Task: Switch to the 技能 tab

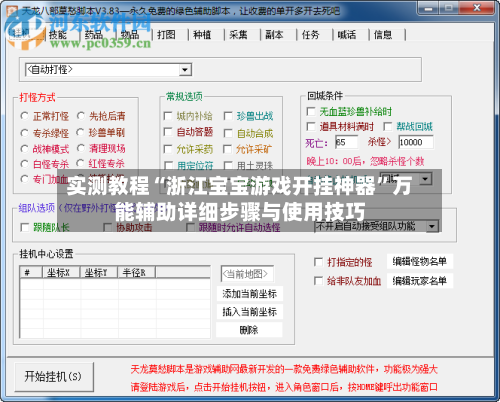Action: (58, 35)
